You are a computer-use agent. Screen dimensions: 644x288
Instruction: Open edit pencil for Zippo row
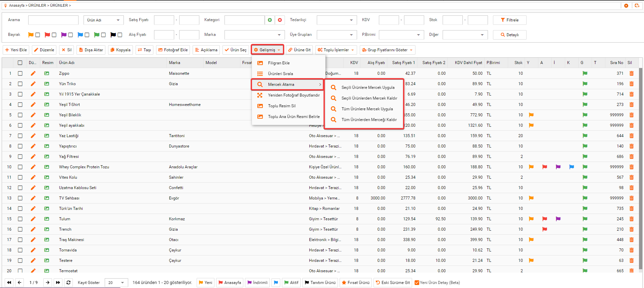pyautogui.click(x=33, y=73)
